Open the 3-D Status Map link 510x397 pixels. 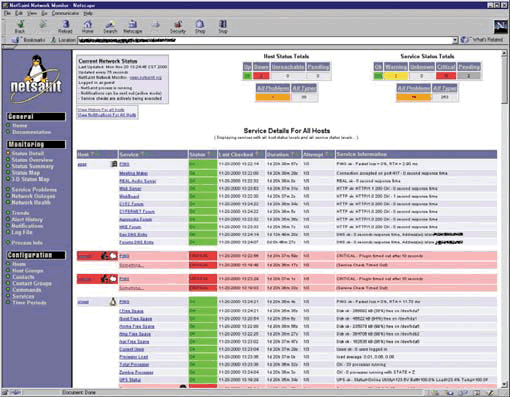tap(31, 179)
